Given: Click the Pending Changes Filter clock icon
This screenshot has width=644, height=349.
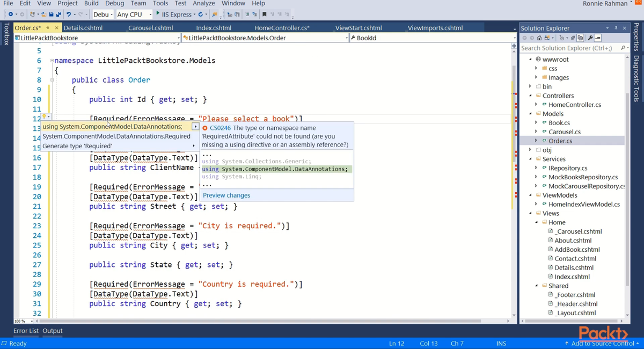Looking at the screenshot, I should pyautogui.click(x=562, y=38).
